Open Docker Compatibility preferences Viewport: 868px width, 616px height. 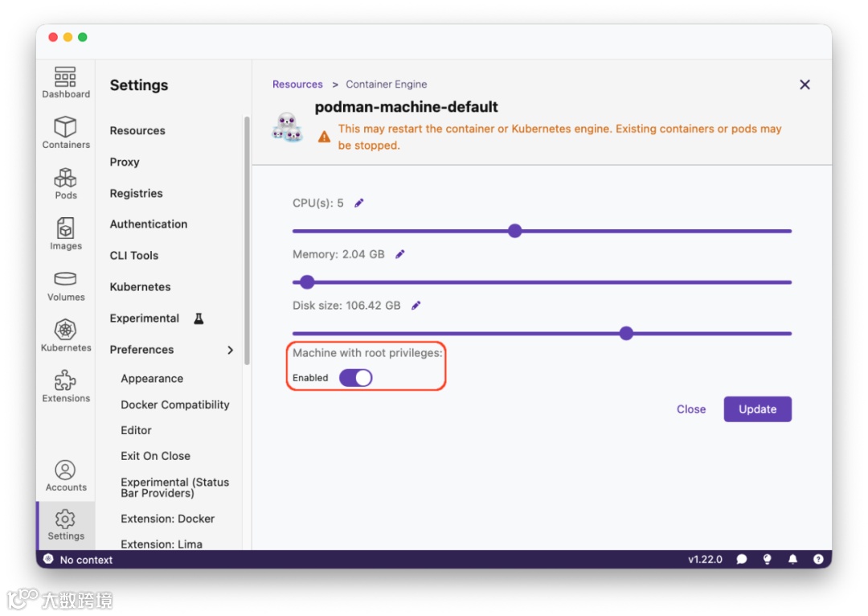coord(175,405)
